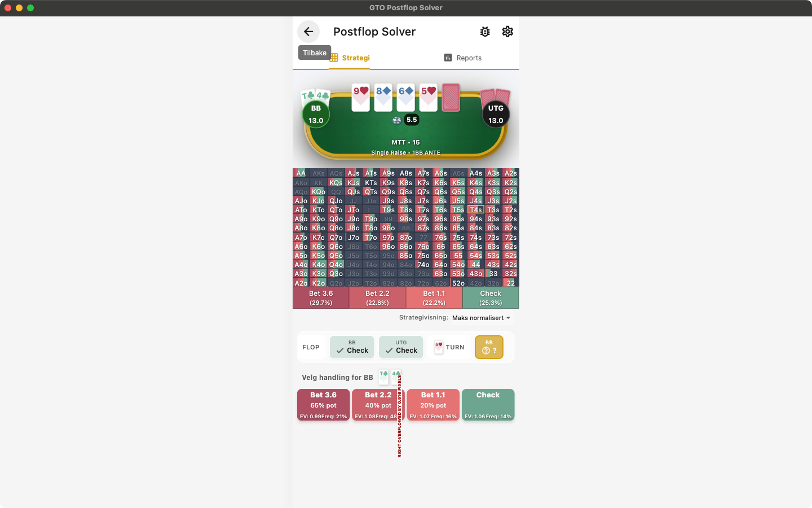Select the Bet 2.2 (22.8%) summary bar
The height and width of the screenshot is (508, 812).
point(377,298)
